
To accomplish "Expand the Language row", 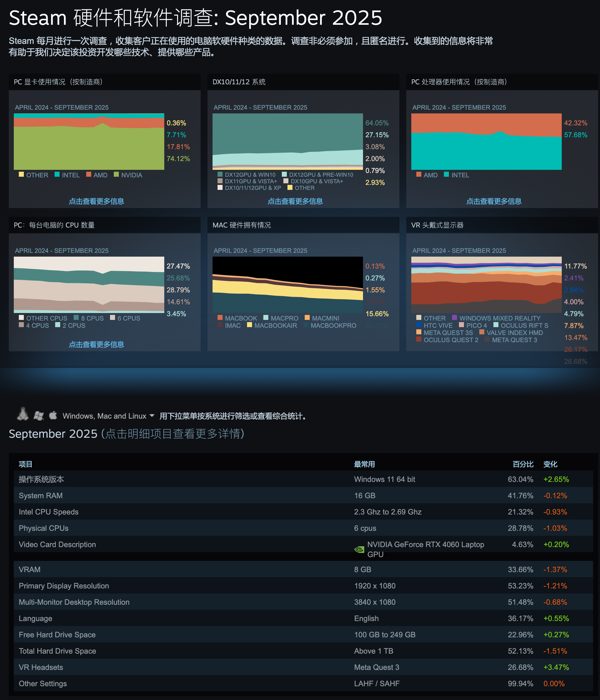I will (35, 619).
